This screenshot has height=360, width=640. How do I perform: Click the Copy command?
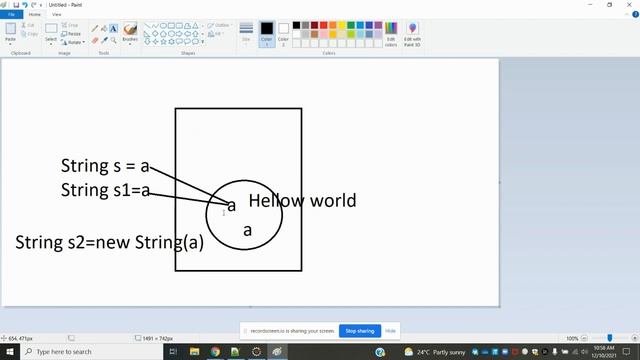pos(29,34)
